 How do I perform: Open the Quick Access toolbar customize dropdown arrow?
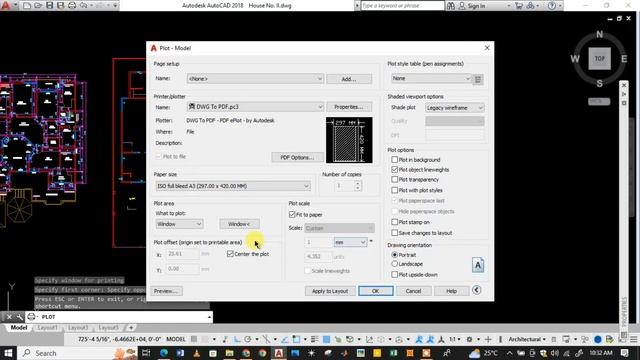pos(116,5)
